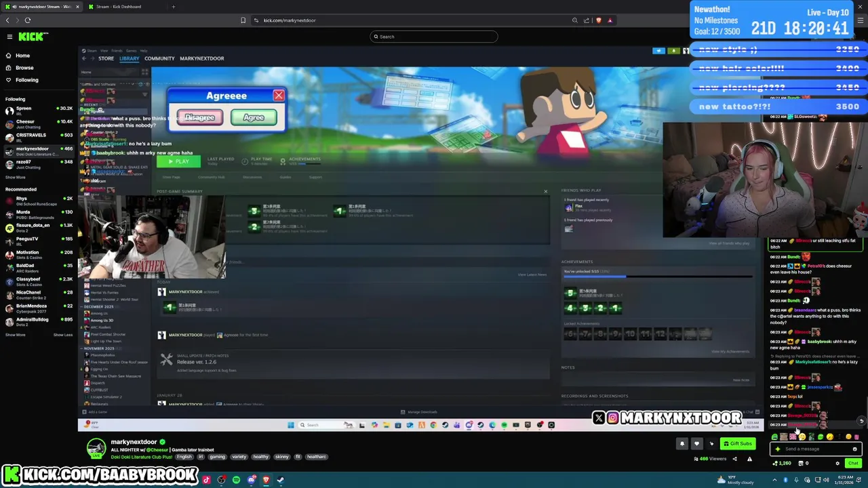Open AdmiralBulldog channel in Recommended
The width and height of the screenshot is (868, 488).
click(x=39, y=322)
